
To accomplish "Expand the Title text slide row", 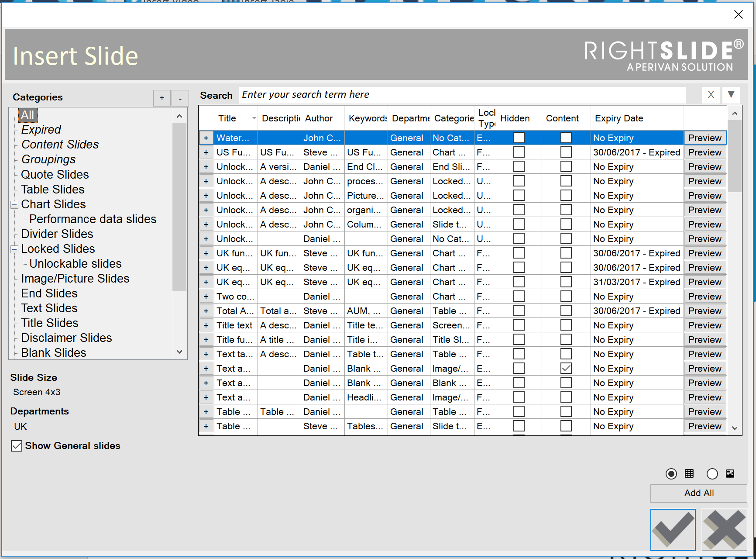I will click(206, 325).
